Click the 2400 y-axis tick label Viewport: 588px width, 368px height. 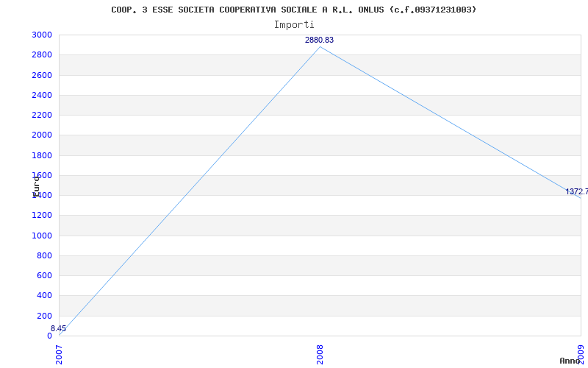[x=42, y=95]
